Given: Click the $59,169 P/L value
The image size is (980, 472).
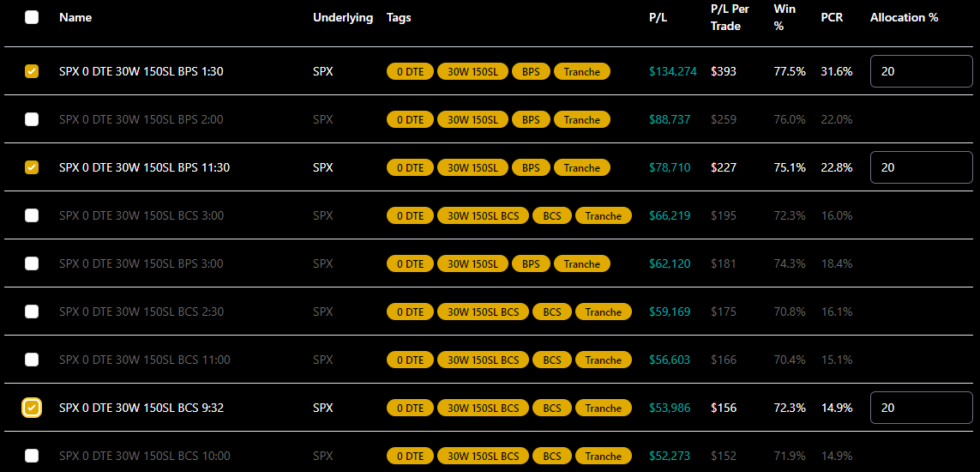Looking at the screenshot, I should (670, 312).
